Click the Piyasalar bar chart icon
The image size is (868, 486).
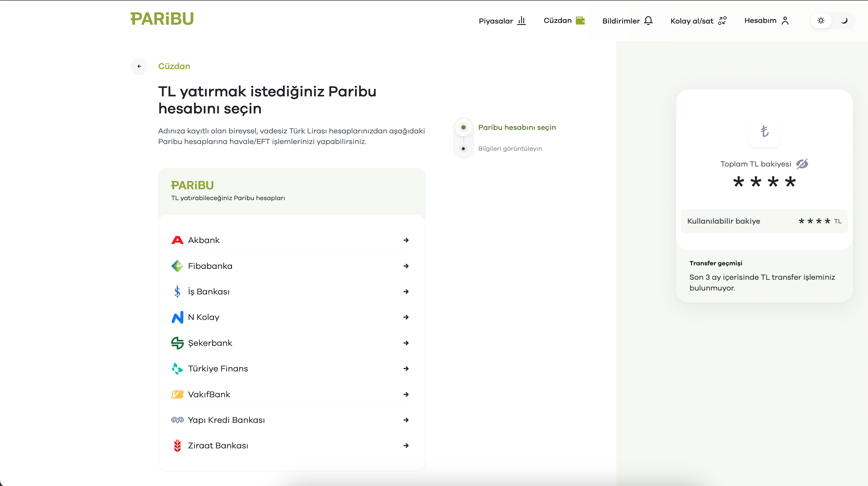tap(522, 21)
